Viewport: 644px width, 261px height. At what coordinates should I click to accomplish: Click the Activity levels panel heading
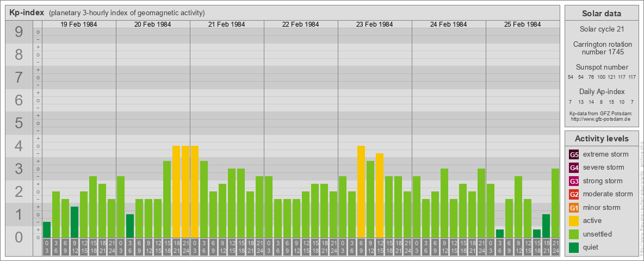tap(602, 139)
